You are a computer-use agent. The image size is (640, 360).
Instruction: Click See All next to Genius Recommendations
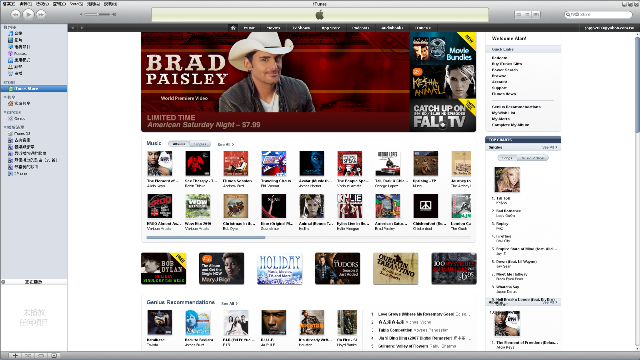point(229,304)
